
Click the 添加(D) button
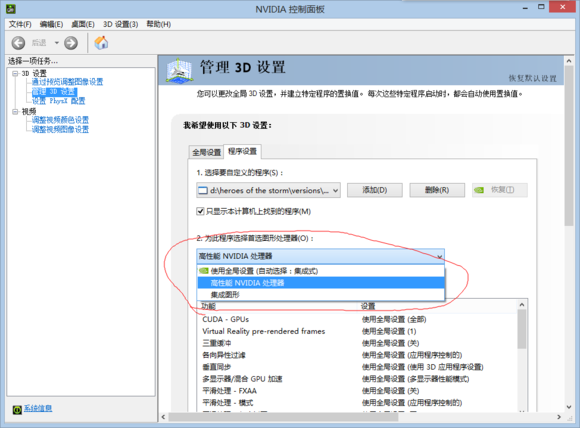[375, 190]
